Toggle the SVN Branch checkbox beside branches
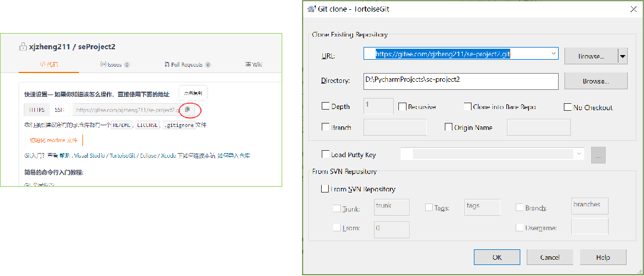 [x=520, y=208]
